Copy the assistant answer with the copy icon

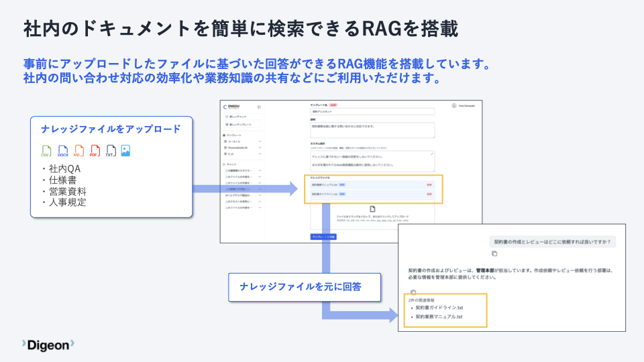click(x=413, y=292)
